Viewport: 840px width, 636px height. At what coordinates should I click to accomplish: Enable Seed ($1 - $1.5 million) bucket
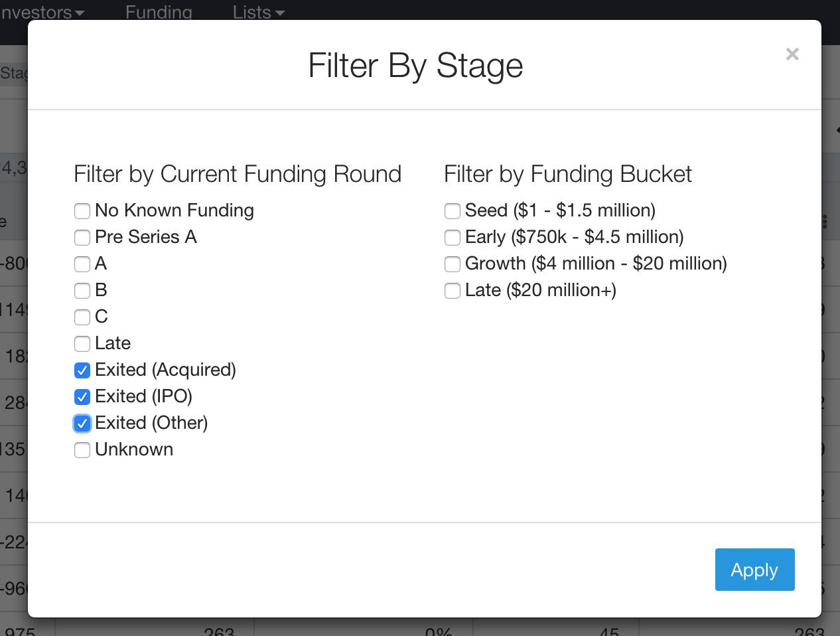(453, 211)
